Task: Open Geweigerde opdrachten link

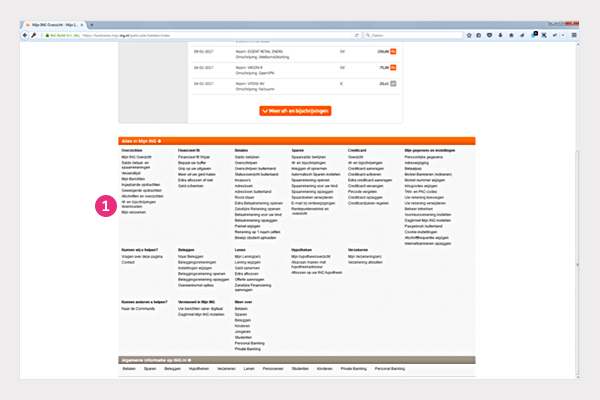Action: click(x=141, y=190)
